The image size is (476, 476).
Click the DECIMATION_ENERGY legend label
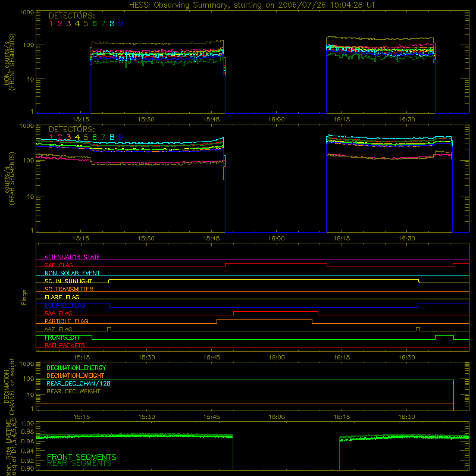[76, 368]
